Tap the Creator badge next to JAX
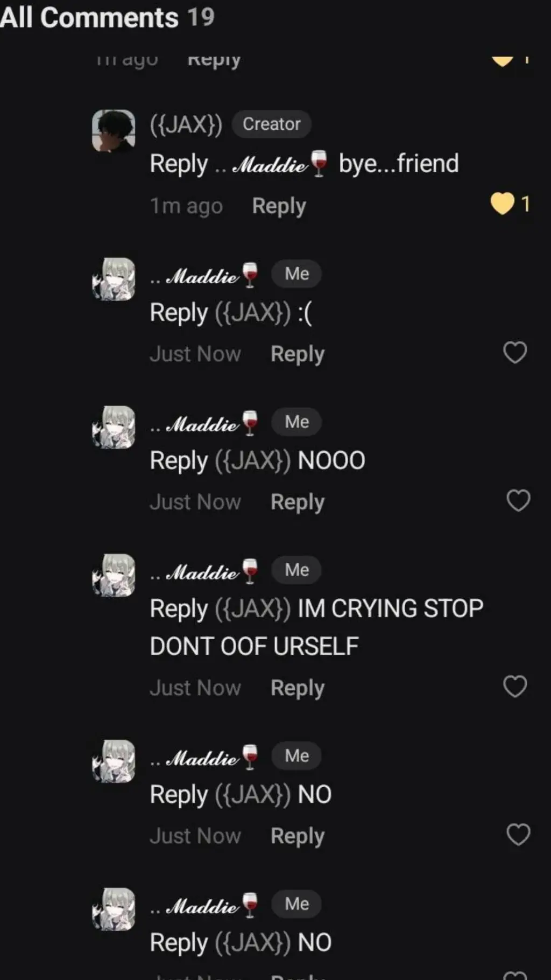The height and width of the screenshot is (980, 551). click(272, 124)
